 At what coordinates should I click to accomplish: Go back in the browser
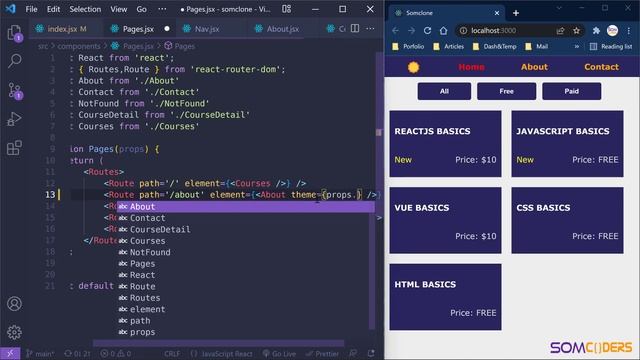click(395, 31)
